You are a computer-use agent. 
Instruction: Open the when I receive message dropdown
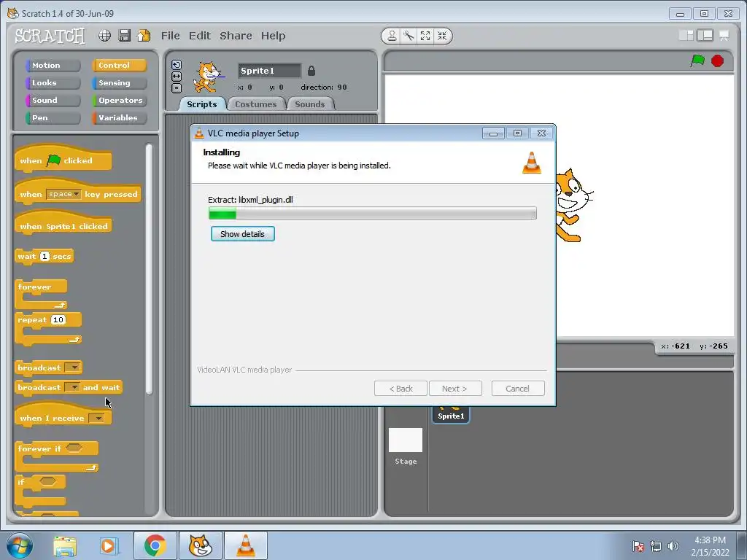97,418
